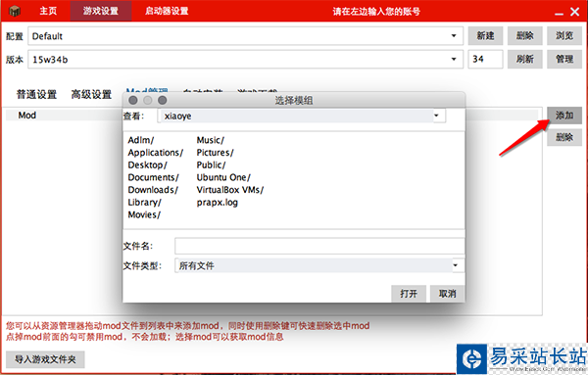
Task: Click the 管理 button
Action: click(x=564, y=59)
